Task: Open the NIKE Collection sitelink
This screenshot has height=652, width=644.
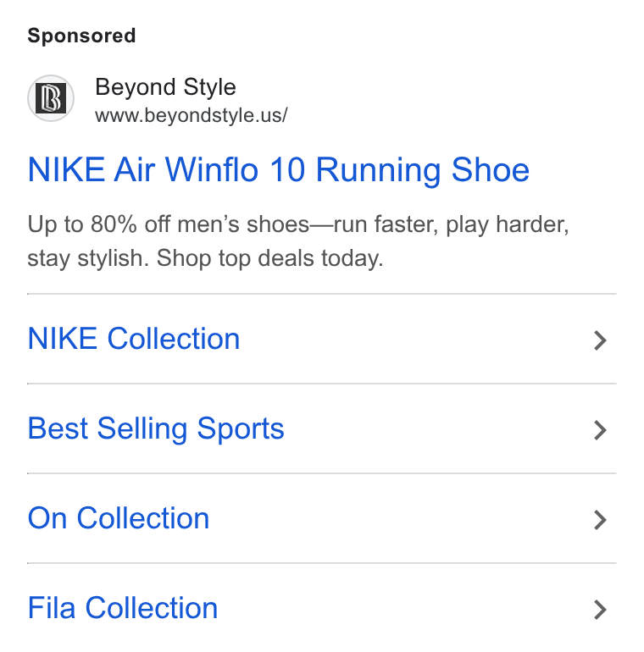Action: (x=134, y=339)
